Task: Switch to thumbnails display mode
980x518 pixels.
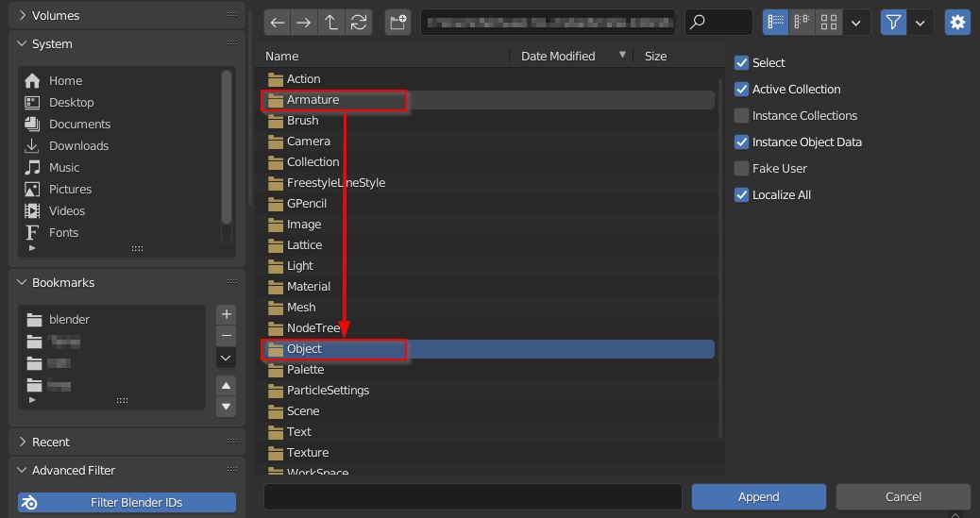Action: point(829,24)
